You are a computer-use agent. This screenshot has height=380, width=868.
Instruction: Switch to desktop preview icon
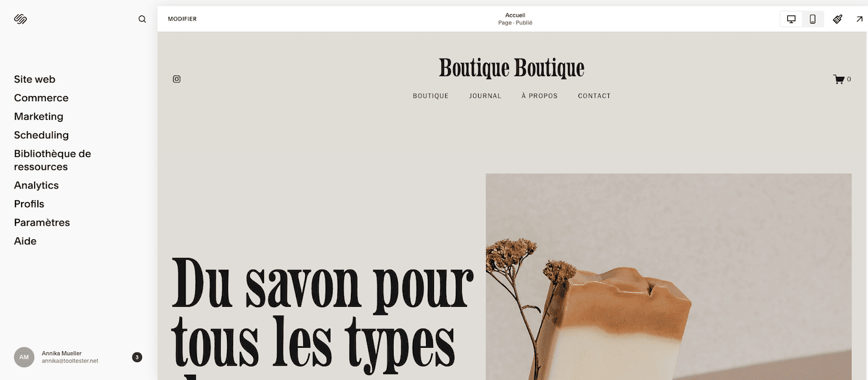pos(791,19)
